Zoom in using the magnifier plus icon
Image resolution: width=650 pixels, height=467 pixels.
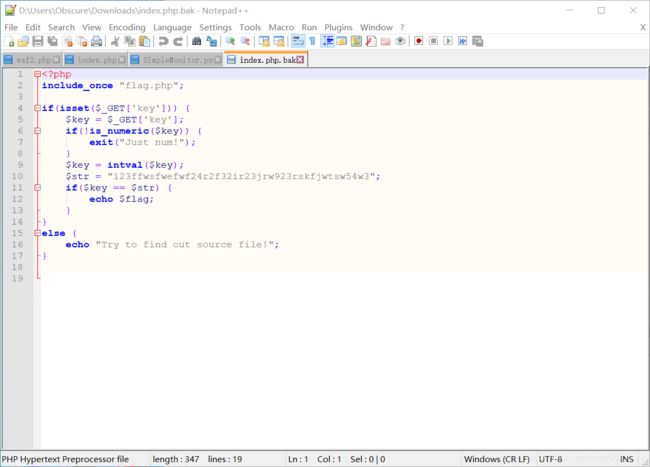point(230,41)
